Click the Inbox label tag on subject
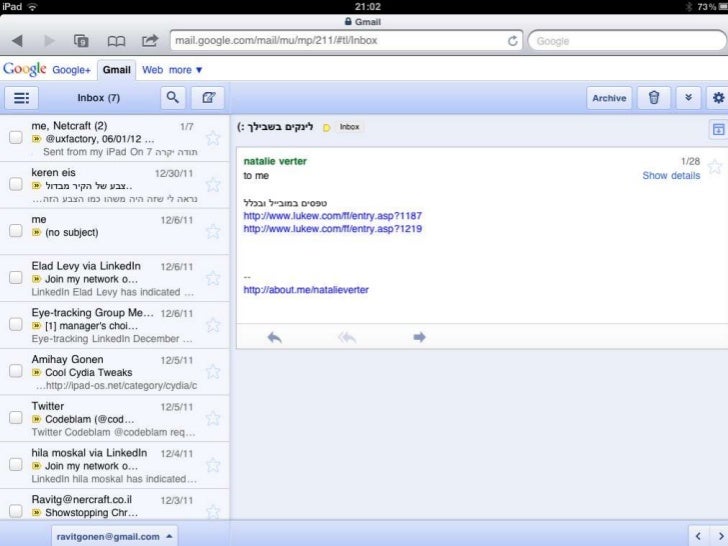Screen dimensions: 728x546 tap(349, 127)
